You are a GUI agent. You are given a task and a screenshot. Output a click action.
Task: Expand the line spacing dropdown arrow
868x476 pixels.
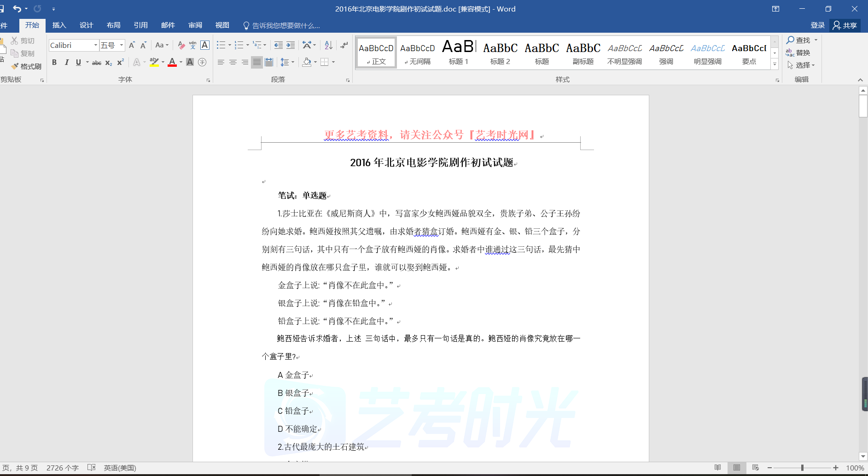293,62
